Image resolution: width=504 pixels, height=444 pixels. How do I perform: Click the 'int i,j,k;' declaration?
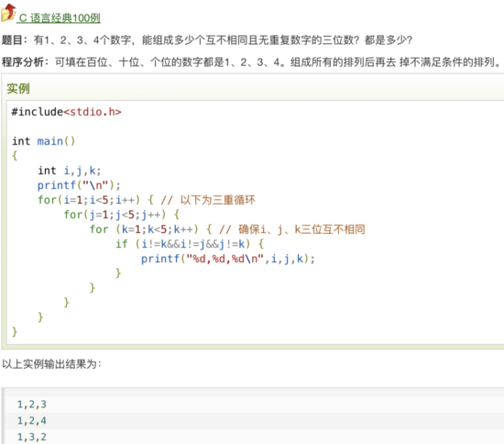pyautogui.click(x=70, y=171)
